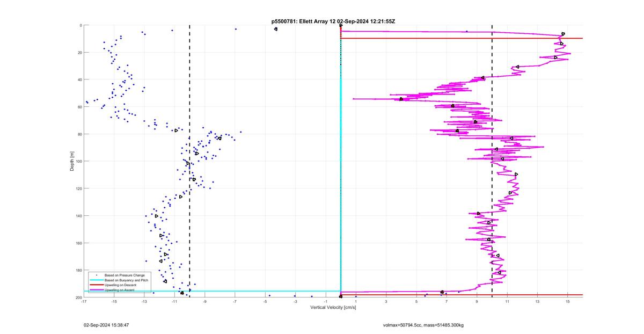Click the depth tick label 20

(x=79, y=53)
